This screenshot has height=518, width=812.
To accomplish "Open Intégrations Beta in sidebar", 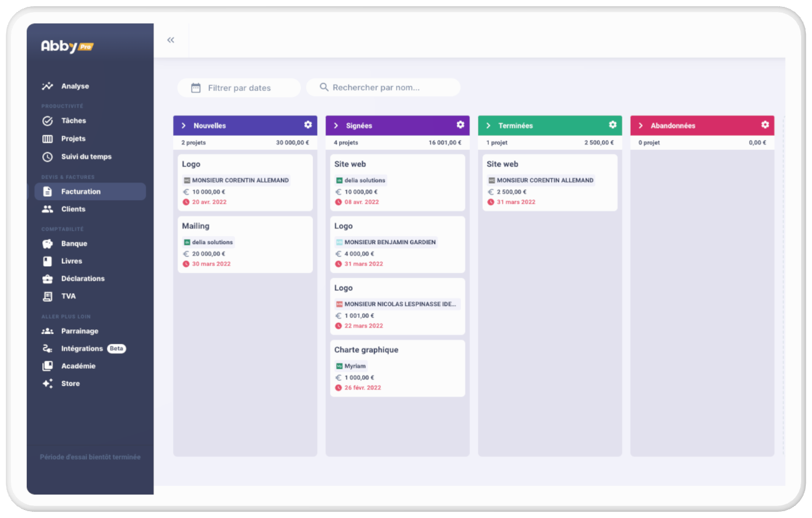I will tap(83, 349).
